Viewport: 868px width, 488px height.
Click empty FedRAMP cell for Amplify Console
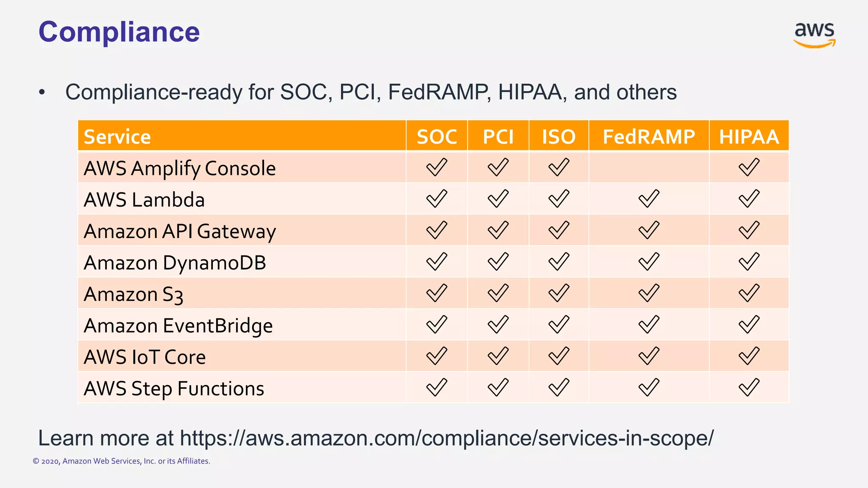coord(649,167)
